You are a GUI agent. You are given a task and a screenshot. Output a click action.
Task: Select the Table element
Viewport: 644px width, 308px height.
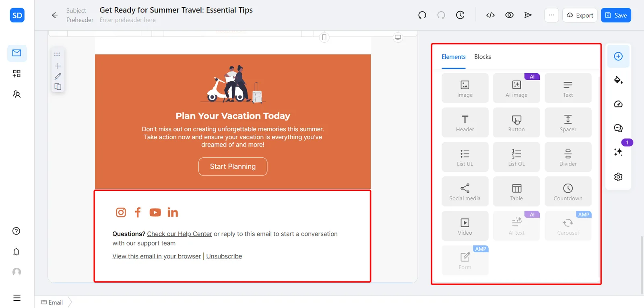click(x=516, y=192)
